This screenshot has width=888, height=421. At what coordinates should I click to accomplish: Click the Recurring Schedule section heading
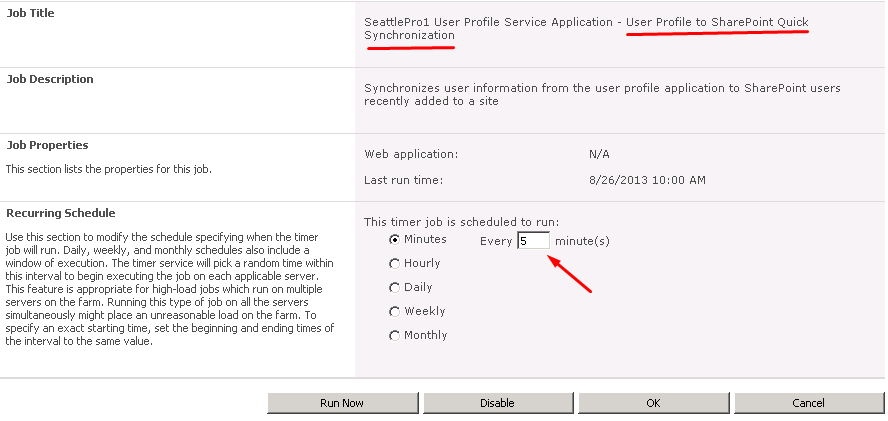click(61, 213)
